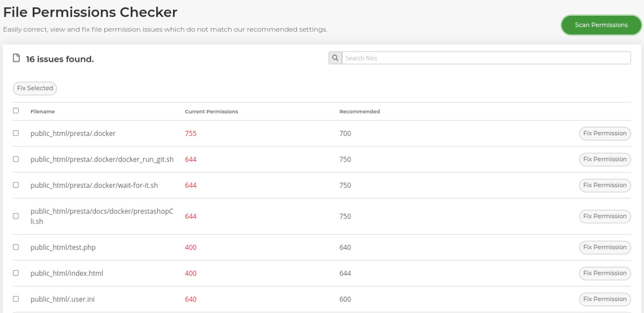Fix permission for wait-for-it.sh
The width and height of the screenshot is (644, 313).
pos(605,185)
